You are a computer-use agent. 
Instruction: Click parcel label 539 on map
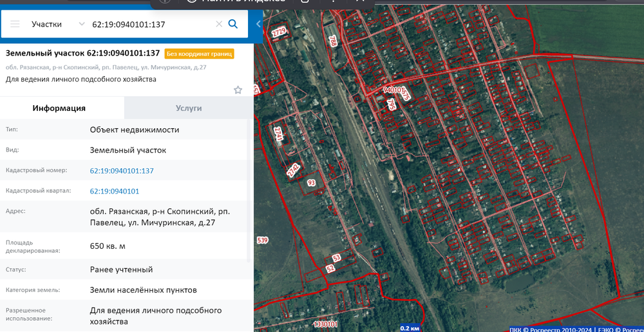pos(262,240)
